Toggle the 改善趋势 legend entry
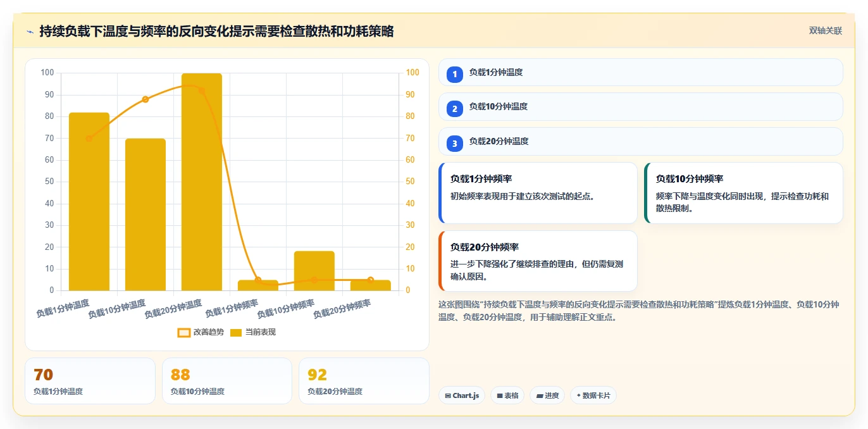The width and height of the screenshot is (868, 429). coord(201,332)
